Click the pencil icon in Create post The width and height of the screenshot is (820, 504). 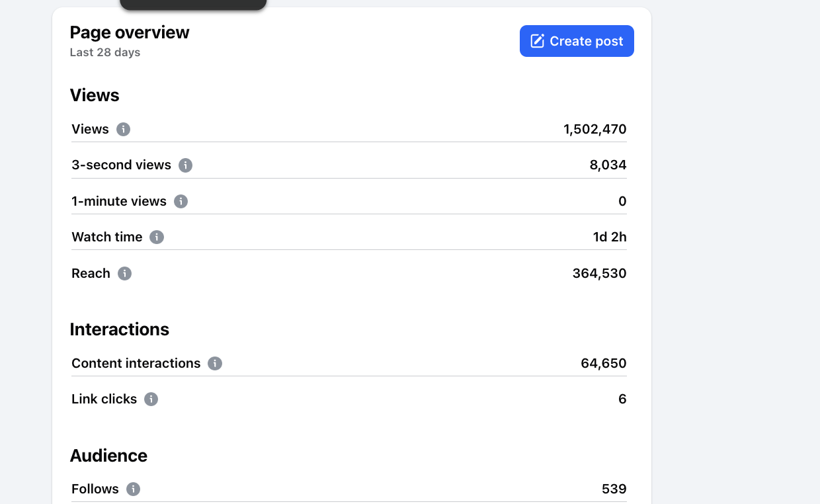click(538, 41)
